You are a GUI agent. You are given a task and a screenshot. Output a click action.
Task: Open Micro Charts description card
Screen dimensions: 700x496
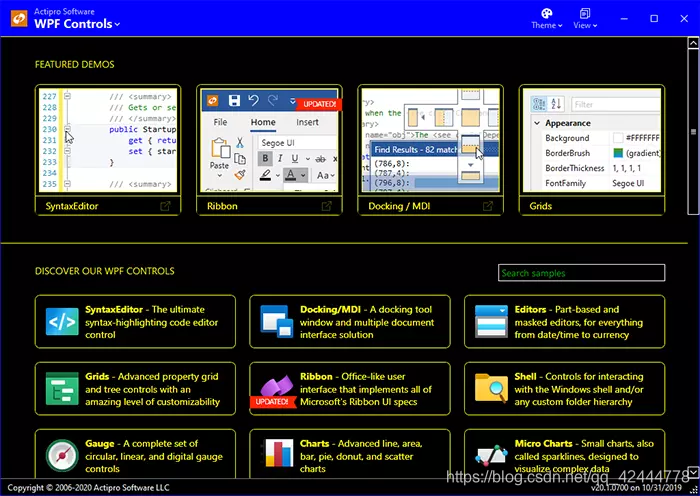pyautogui.click(x=564, y=454)
